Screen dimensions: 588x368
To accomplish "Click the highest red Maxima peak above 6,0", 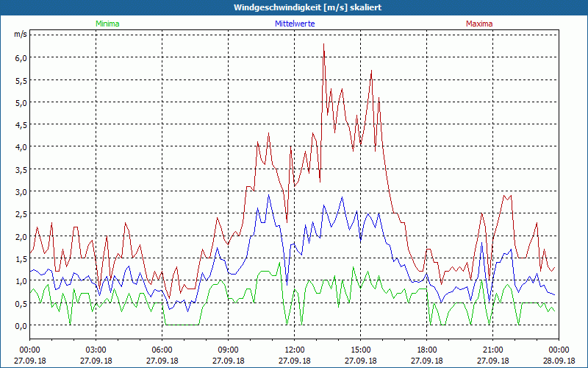I will 323,44.
